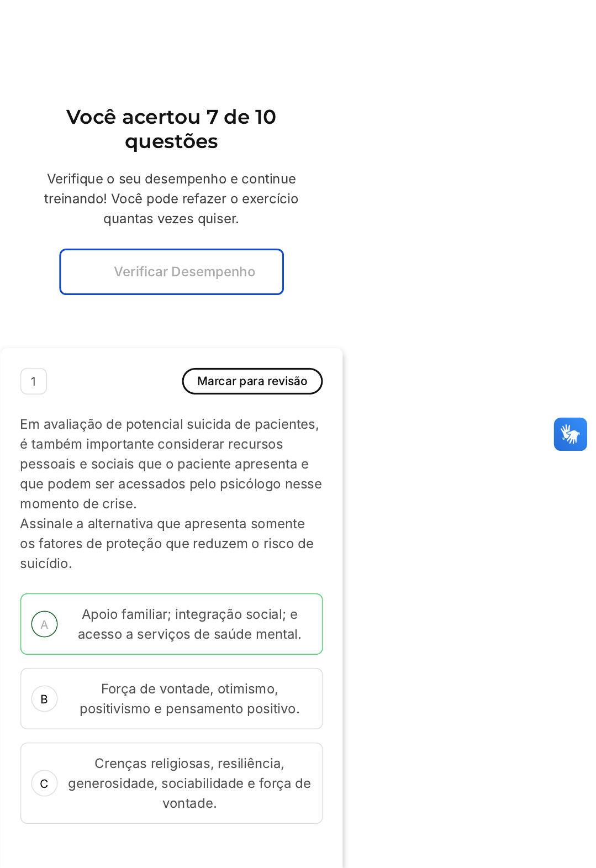
Task: Click the 'Verifique o seu desempenho' paragraph
Action: tap(171, 199)
